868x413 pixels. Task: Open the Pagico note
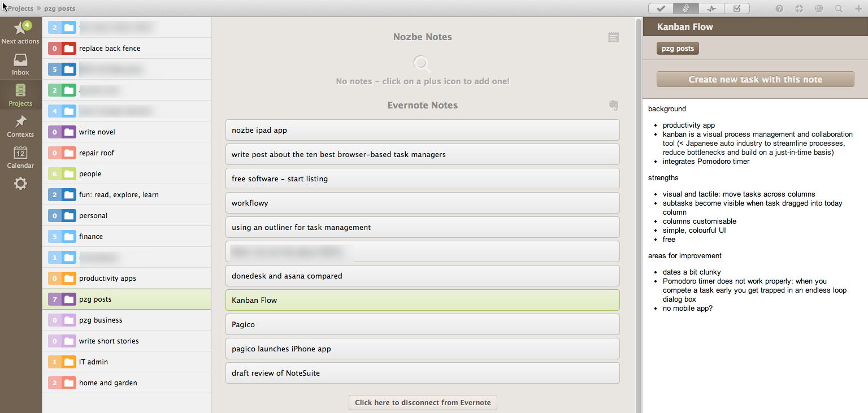(x=422, y=324)
